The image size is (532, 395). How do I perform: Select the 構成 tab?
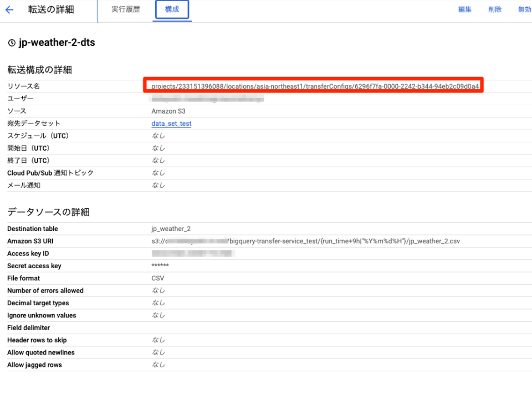click(x=172, y=9)
